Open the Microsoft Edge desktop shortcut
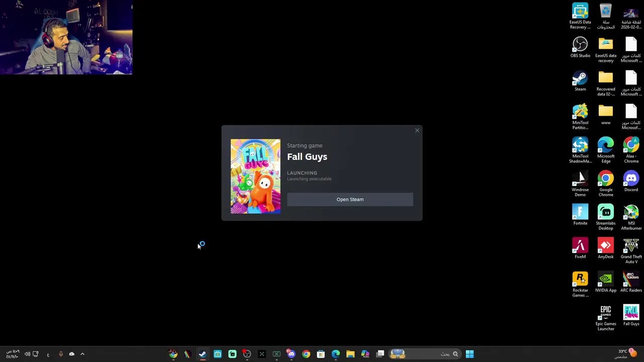644x362 pixels. (x=606, y=150)
